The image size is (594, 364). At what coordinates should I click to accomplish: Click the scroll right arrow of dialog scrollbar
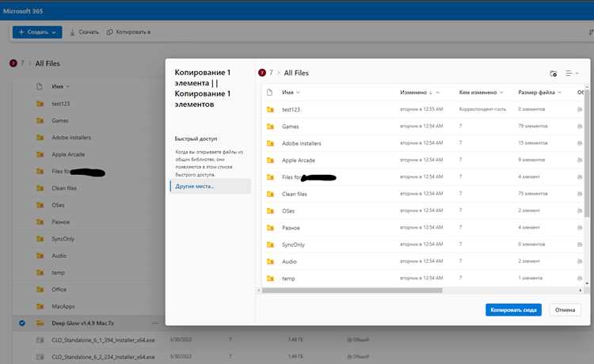click(581, 290)
